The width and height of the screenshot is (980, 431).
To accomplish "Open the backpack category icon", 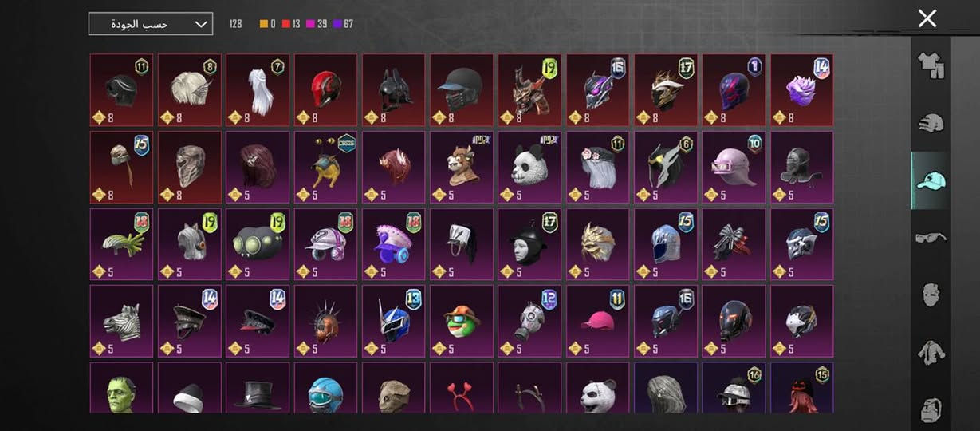I will 931,407.
